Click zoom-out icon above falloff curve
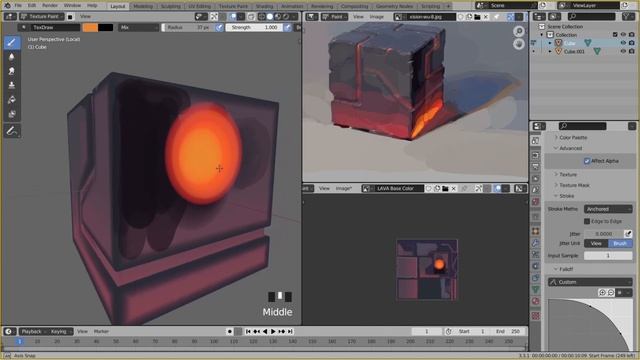This screenshot has height=360, width=640. [x=611, y=293]
